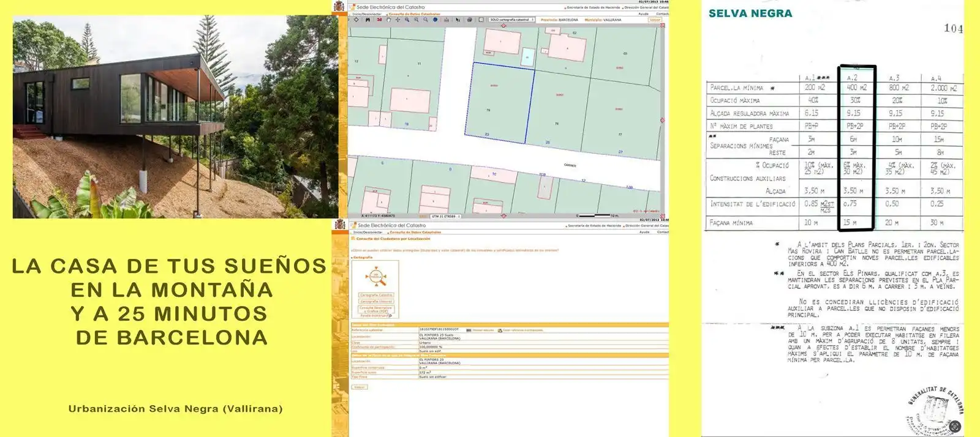Screen dimensions: 980x437
Task: Click the 'Cartografía Catastro' button
Action: [376, 295]
